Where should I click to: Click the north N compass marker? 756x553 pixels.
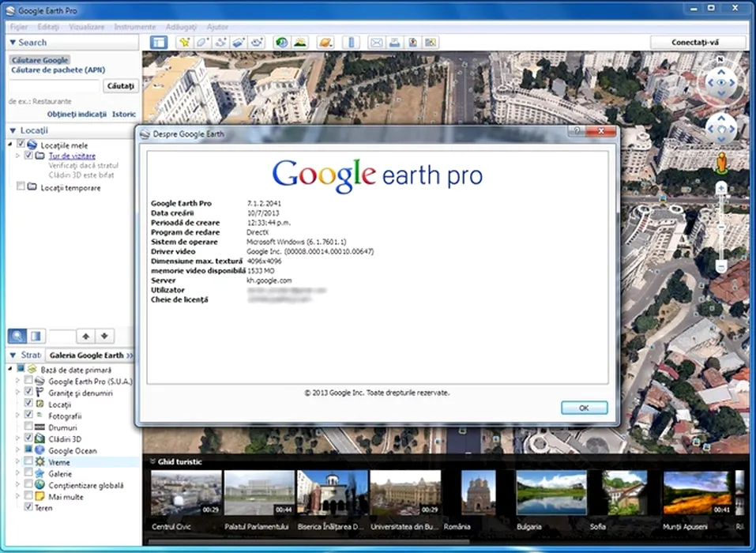click(x=720, y=59)
